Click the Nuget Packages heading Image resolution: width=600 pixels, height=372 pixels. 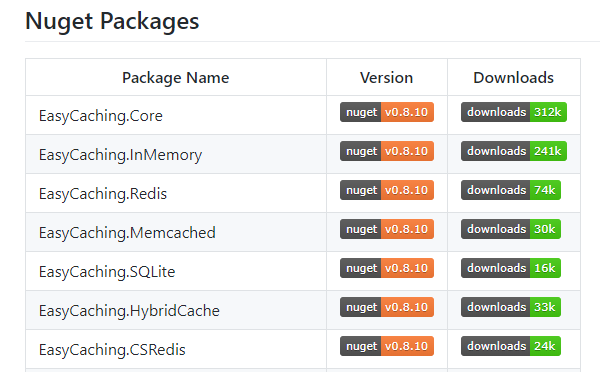point(112,21)
